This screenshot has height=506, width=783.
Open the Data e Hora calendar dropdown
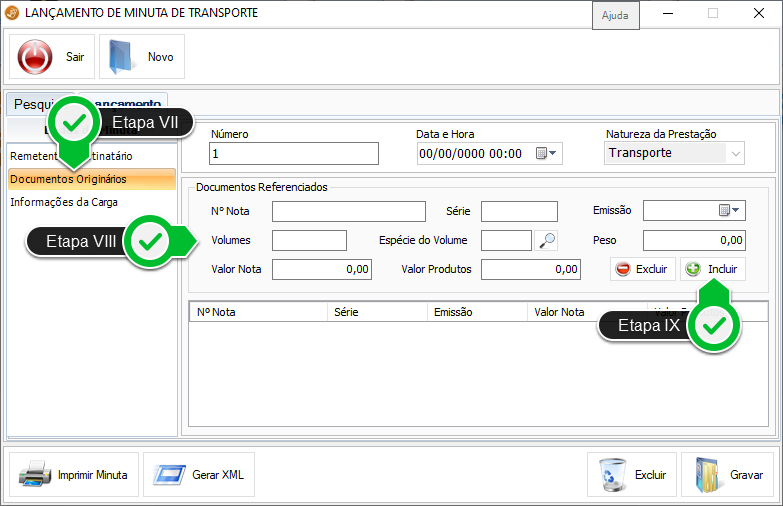coord(547,154)
